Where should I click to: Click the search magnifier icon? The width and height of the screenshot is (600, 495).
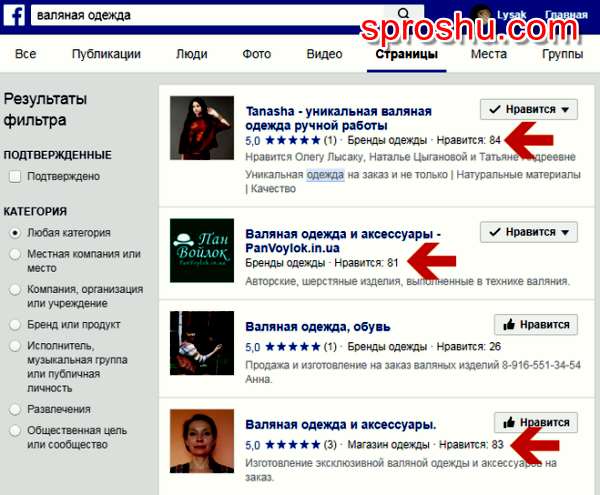point(403,14)
